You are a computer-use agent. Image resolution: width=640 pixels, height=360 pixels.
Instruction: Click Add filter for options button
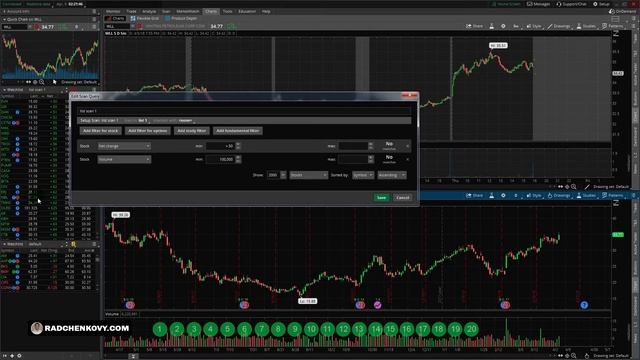tap(148, 131)
